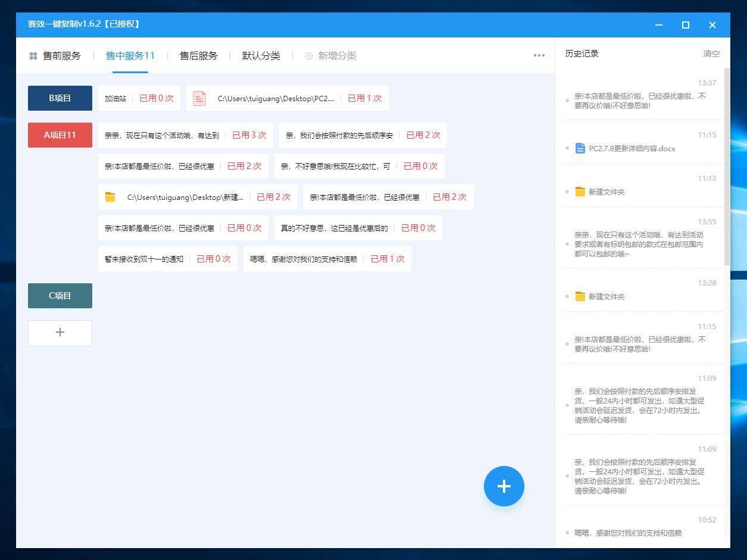Screen dimensions: 747x560
Task: Open the three-dots more options menu
Action: coord(539,55)
